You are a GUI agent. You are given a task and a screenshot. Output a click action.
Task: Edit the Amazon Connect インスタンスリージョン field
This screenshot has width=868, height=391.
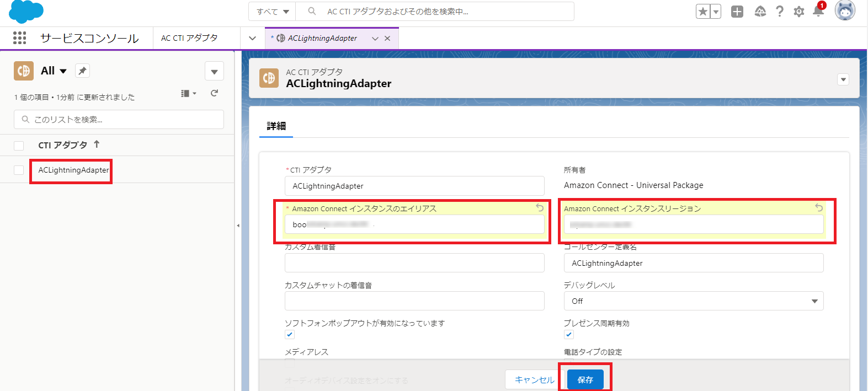694,224
